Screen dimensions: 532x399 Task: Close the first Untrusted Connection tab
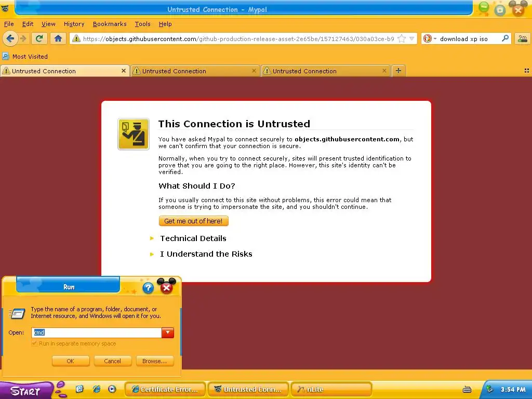(124, 71)
